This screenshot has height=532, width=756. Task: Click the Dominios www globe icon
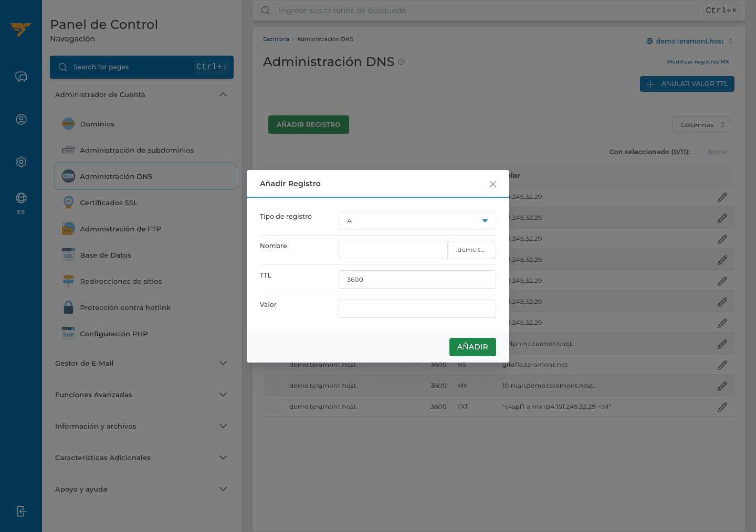[x=68, y=124]
